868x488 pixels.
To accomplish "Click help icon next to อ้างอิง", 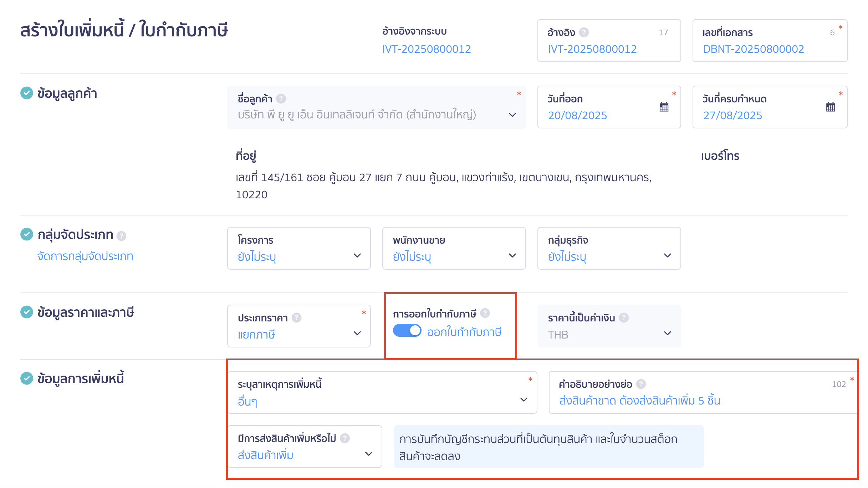I will pos(584,32).
